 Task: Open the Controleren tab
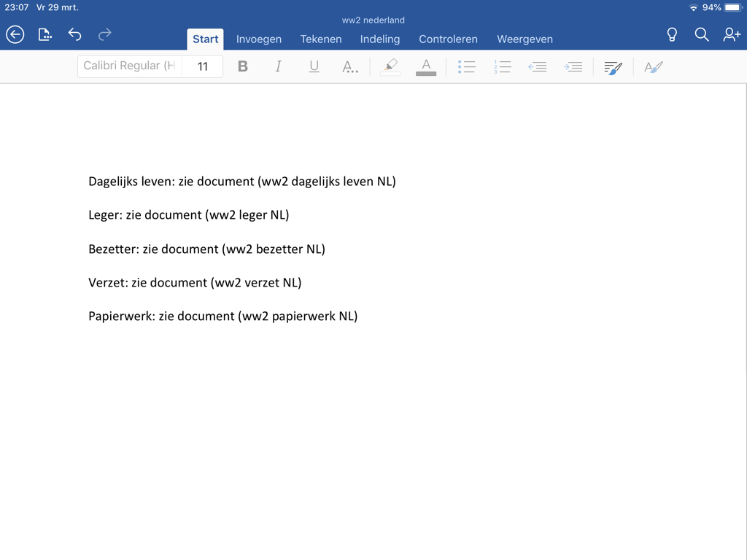(448, 39)
